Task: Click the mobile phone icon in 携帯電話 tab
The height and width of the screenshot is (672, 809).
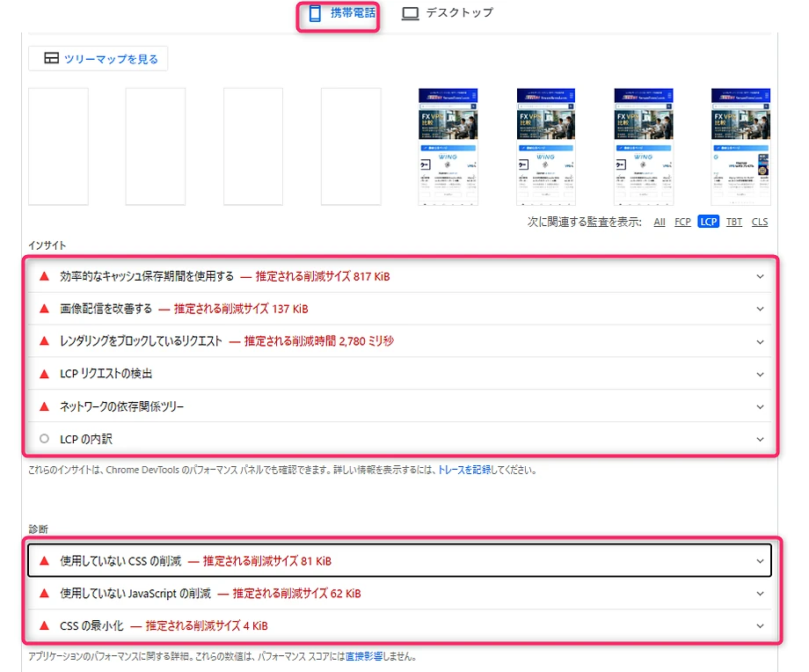Action: pos(315,13)
